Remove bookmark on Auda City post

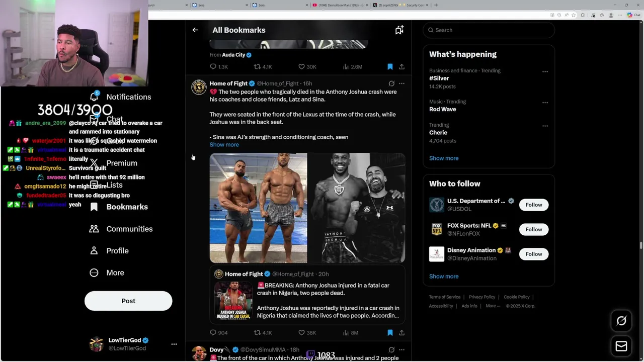pos(390,67)
